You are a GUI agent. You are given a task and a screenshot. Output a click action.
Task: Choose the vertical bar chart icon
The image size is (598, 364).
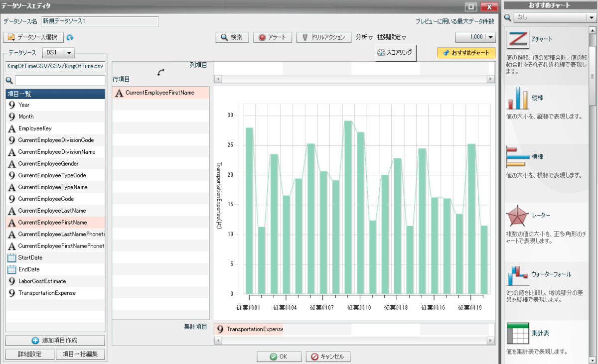517,98
